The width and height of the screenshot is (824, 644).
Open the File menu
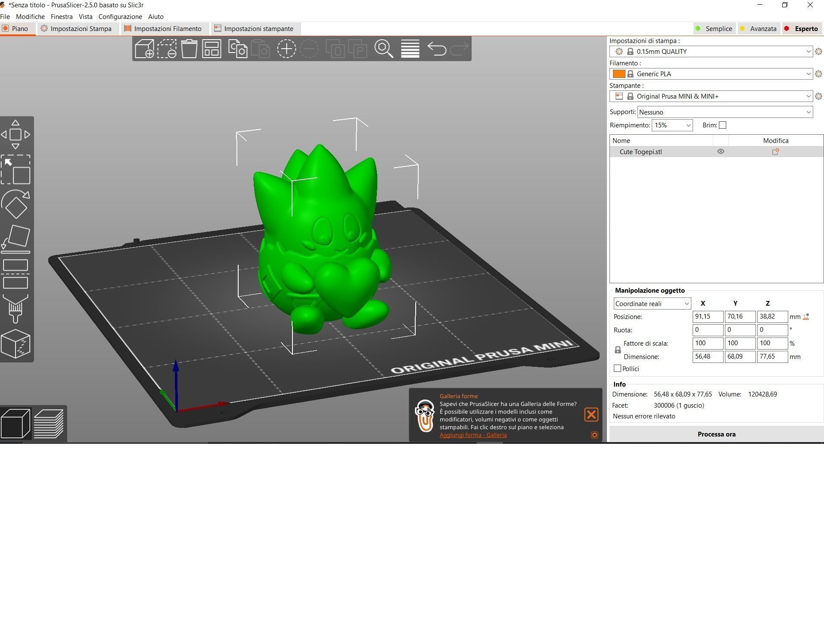coord(5,16)
